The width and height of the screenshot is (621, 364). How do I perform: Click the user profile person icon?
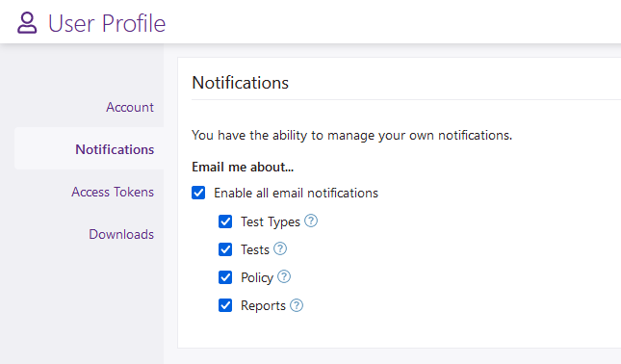coord(27,22)
